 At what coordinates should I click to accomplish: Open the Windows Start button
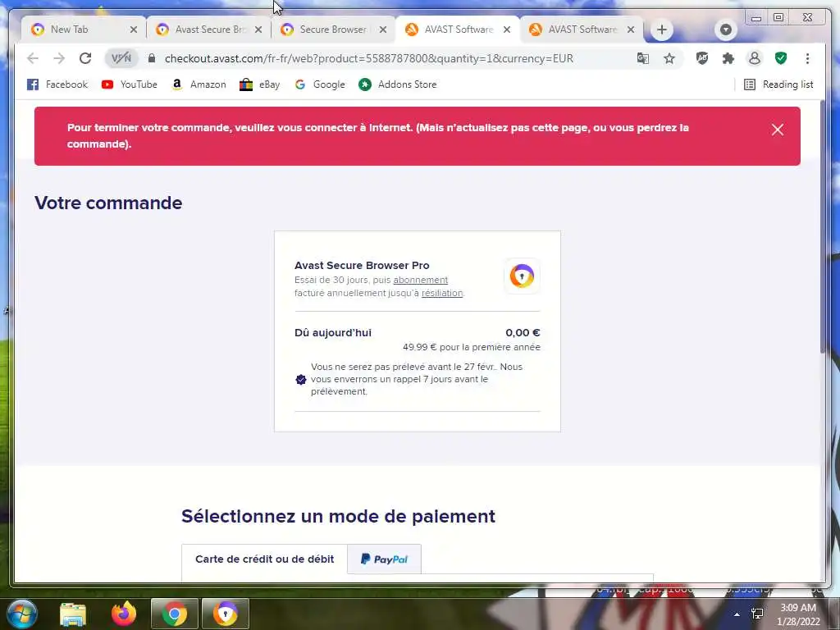click(21, 614)
